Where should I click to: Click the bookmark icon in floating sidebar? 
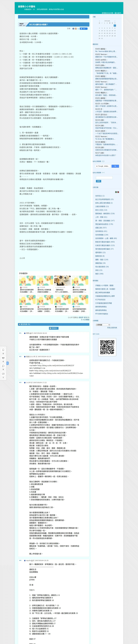[x=3, y=350]
